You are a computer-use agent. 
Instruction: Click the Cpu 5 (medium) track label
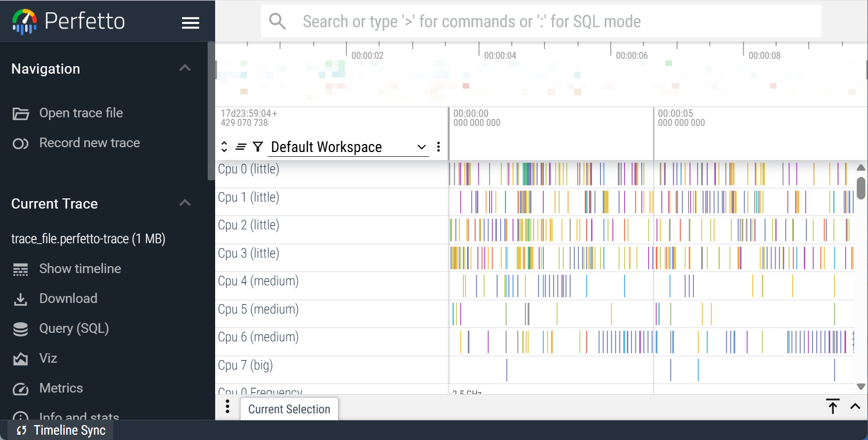click(258, 309)
